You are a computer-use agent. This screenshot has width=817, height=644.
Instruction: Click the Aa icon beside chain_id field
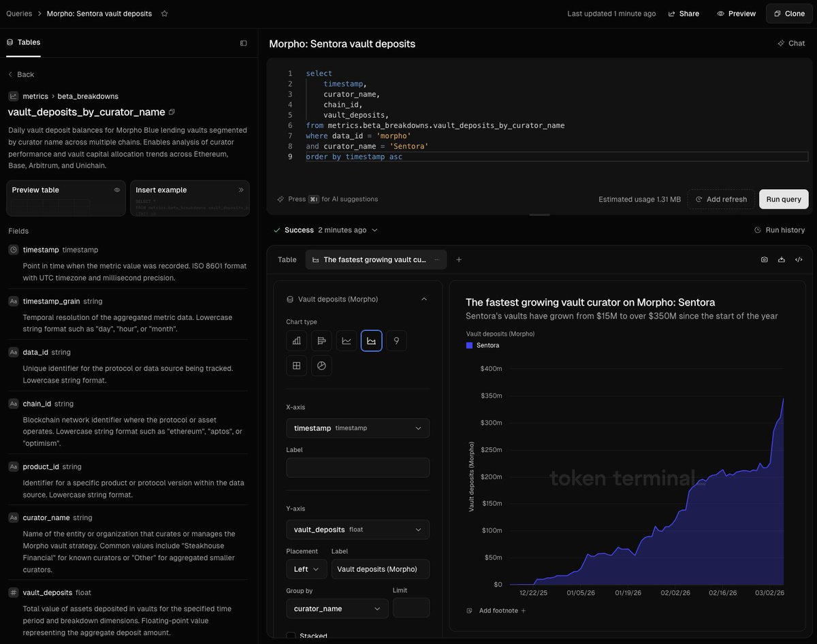[13, 404]
